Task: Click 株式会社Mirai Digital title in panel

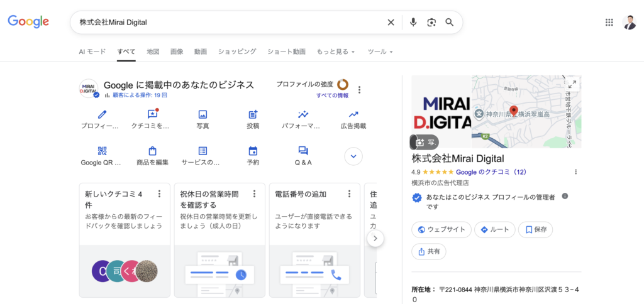Action: (458, 158)
